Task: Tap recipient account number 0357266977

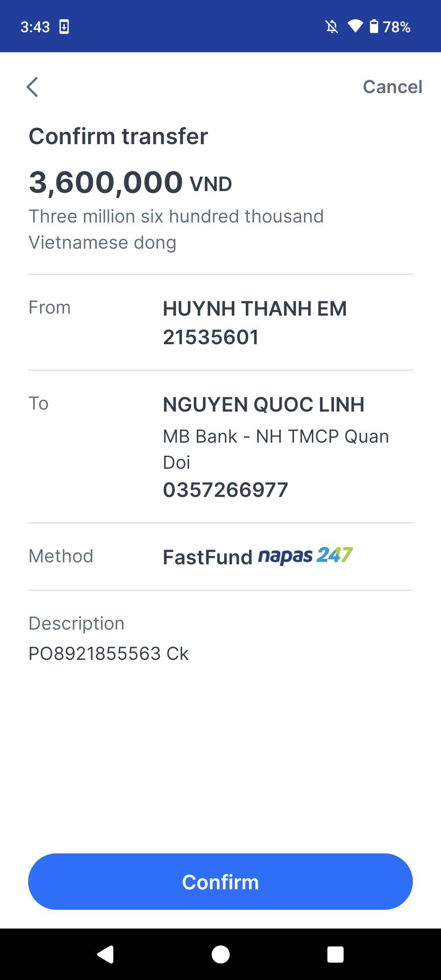Action: tap(225, 490)
